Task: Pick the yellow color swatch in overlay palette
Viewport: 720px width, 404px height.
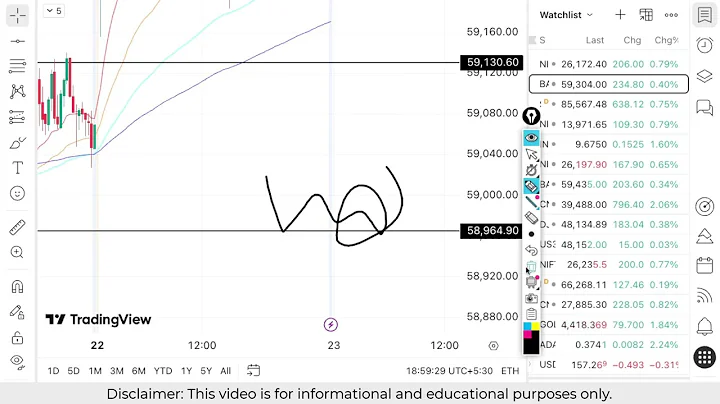Action: tap(535, 326)
